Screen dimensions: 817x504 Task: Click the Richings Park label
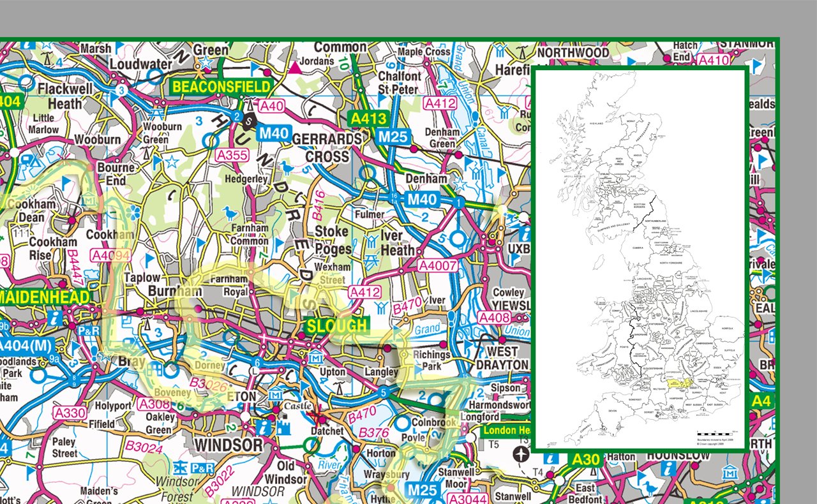(431, 360)
